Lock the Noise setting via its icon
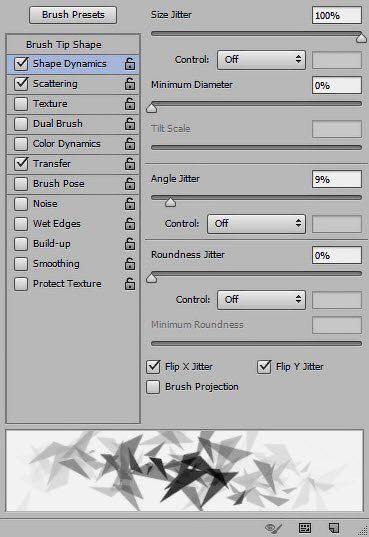 (x=130, y=204)
